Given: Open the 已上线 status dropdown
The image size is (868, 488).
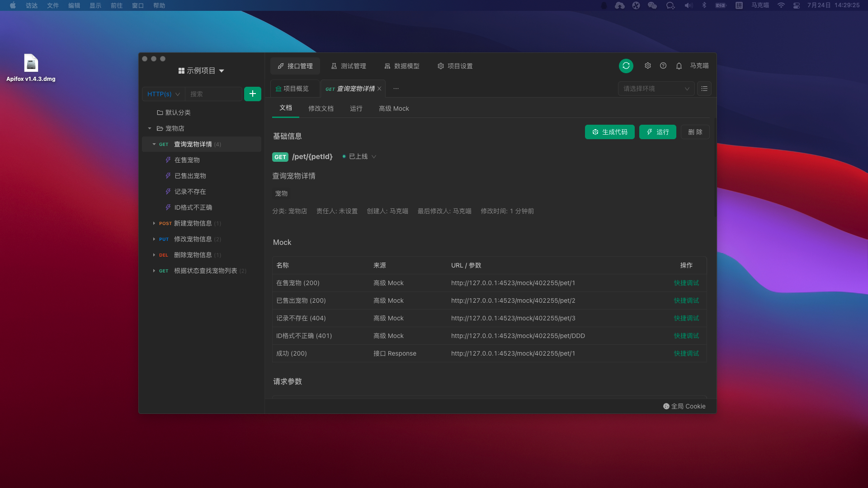Looking at the screenshot, I should pos(359,157).
